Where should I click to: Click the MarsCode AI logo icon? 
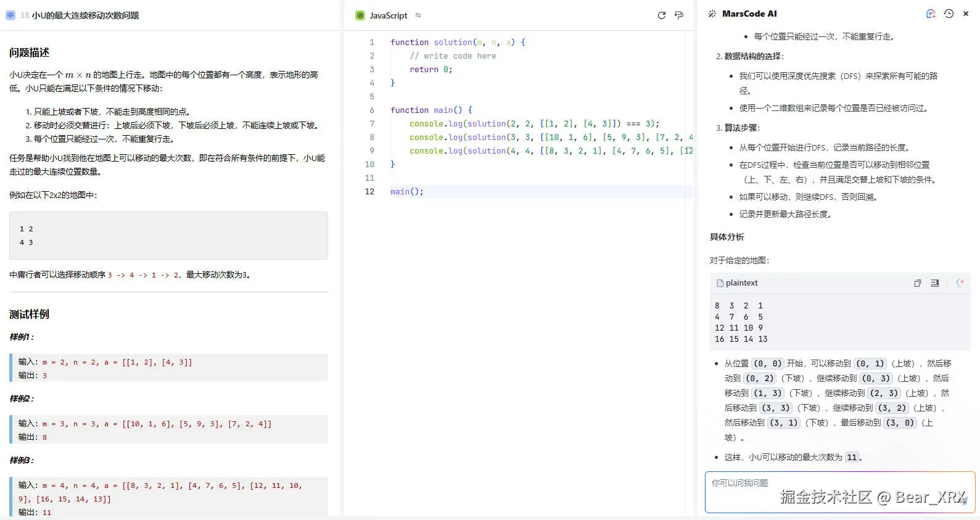712,14
